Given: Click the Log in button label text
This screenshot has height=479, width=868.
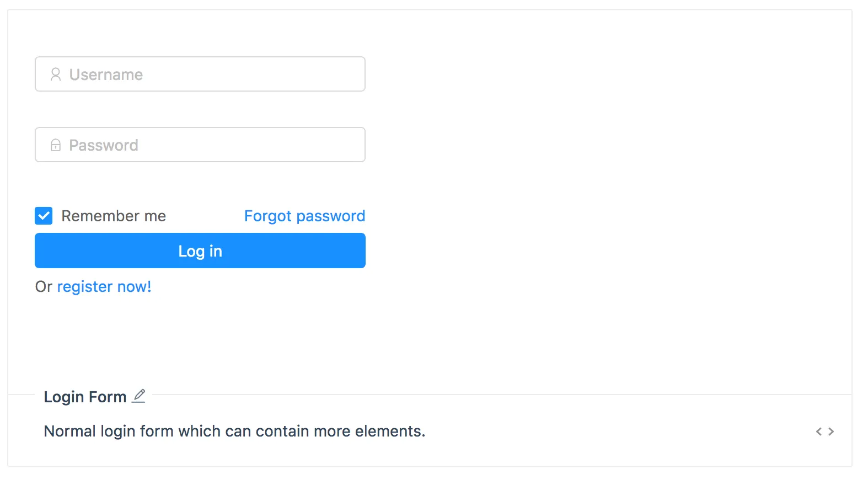Looking at the screenshot, I should (200, 251).
